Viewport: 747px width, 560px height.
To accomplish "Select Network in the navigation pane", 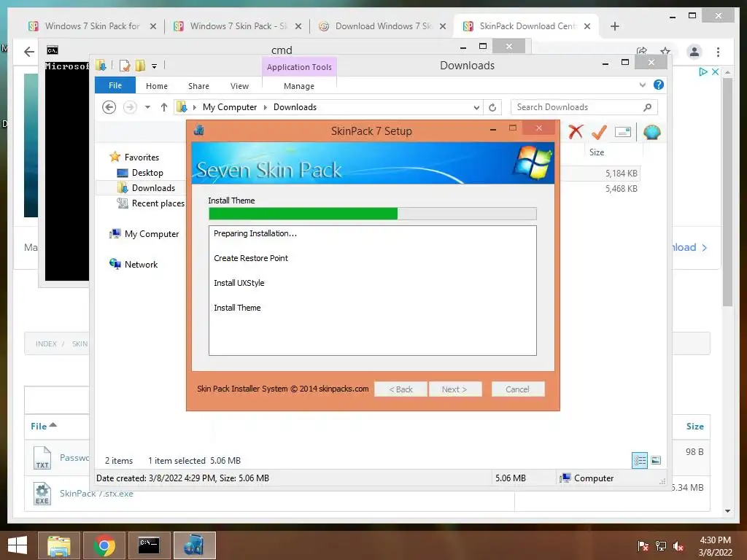I will point(141,264).
